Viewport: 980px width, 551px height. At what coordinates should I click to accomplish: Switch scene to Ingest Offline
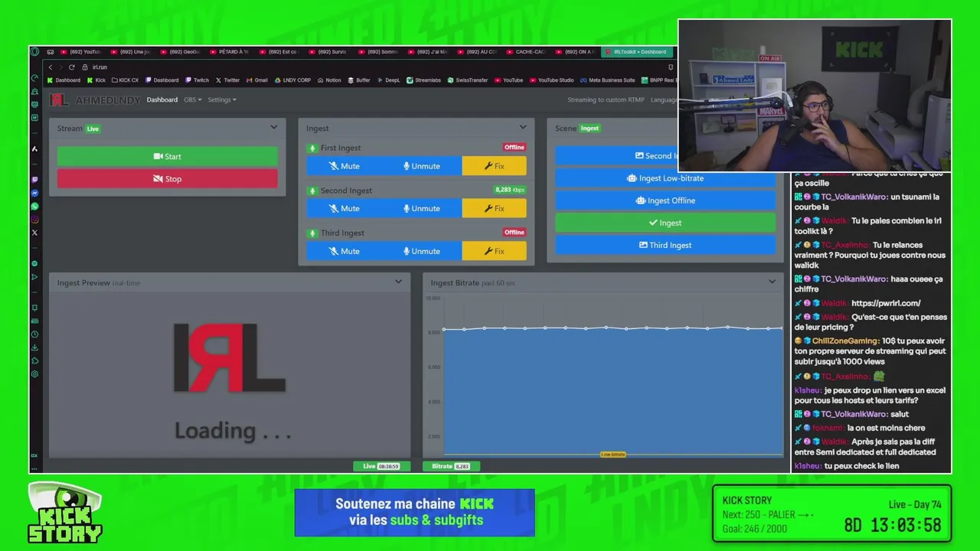coord(665,201)
